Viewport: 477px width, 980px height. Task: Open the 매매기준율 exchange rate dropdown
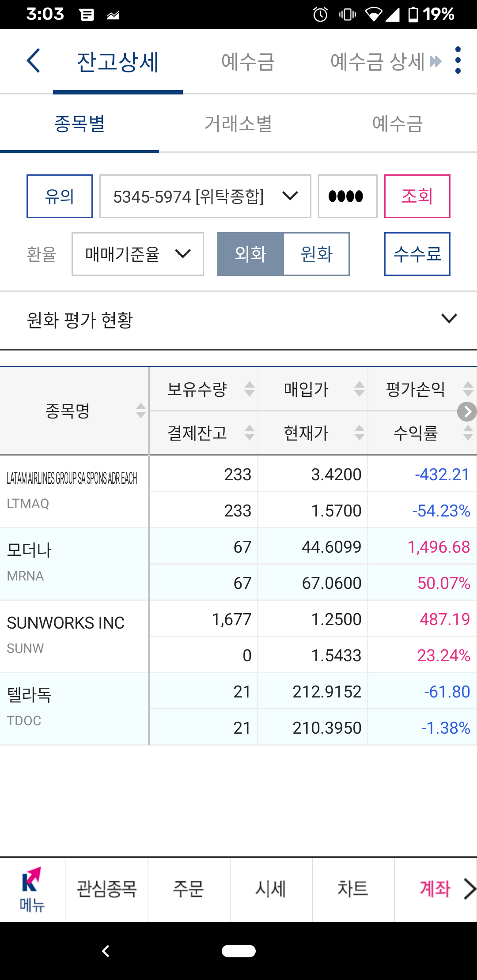coord(138,254)
